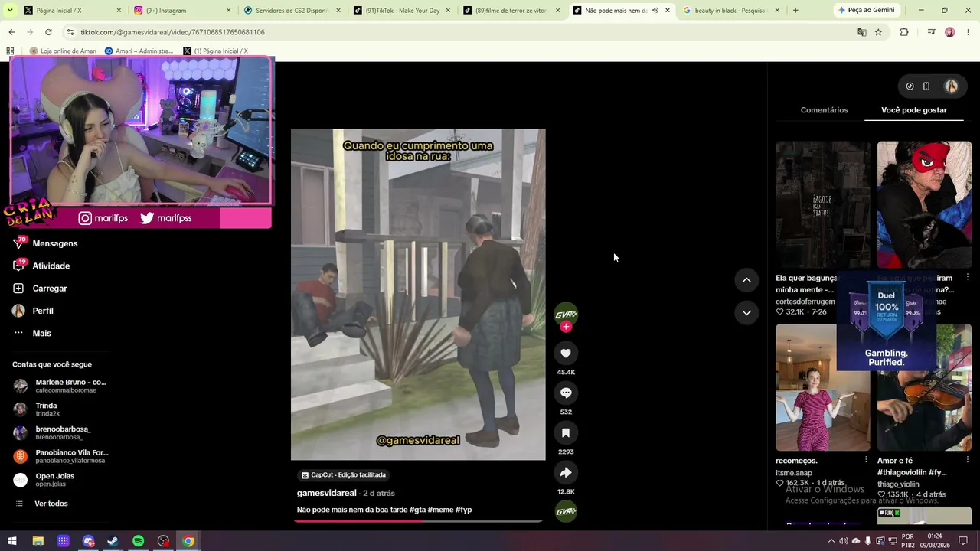Screen dimensions: 980x551
Task: Open the GVR creator avatar beside the video
Action: tap(566, 314)
